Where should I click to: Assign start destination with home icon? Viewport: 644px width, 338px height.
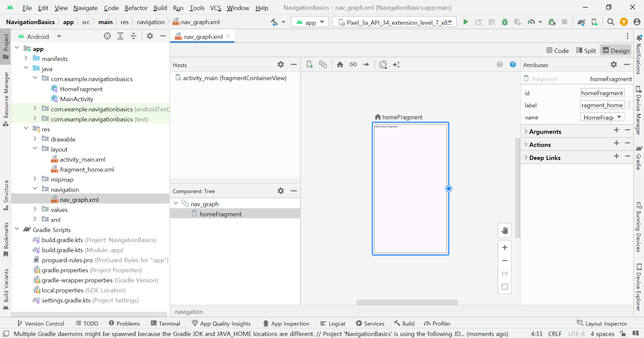point(340,64)
